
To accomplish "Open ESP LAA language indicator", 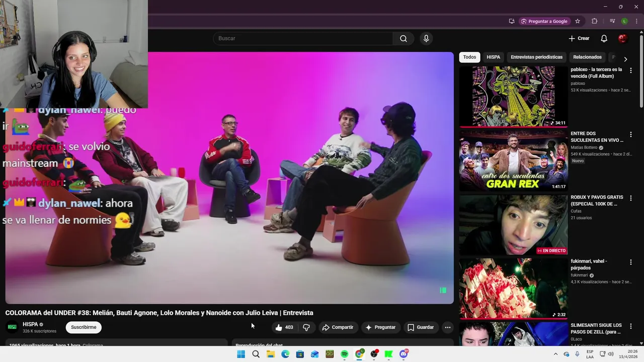I will point(590,354).
